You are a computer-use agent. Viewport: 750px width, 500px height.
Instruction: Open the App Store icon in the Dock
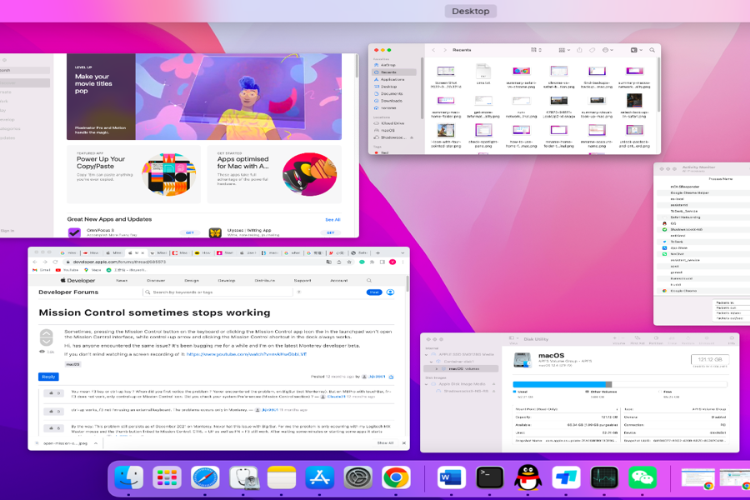320,478
